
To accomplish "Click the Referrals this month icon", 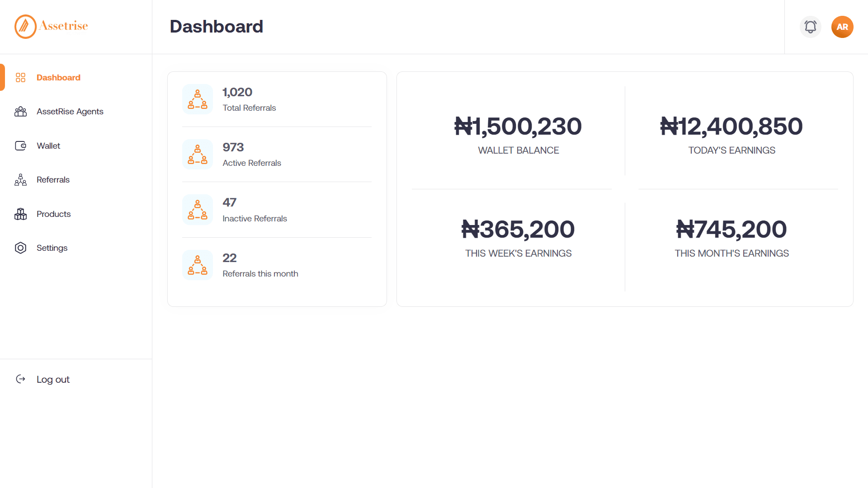I will (197, 265).
